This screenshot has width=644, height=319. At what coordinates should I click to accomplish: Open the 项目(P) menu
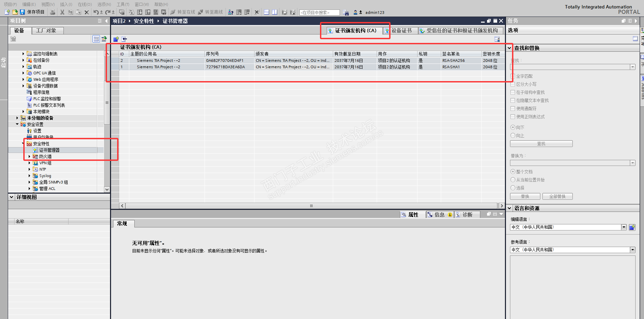(x=10, y=4)
